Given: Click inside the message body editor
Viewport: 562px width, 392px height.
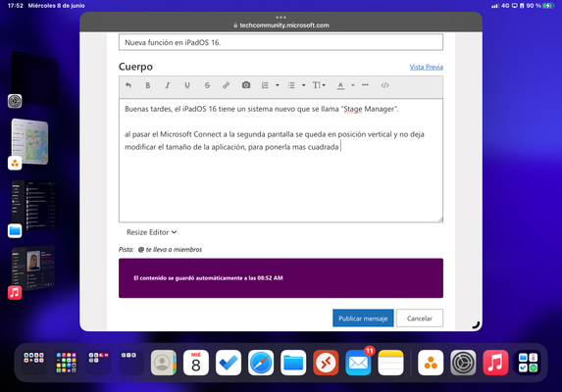Looking at the screenshot, I should (281, 161).
